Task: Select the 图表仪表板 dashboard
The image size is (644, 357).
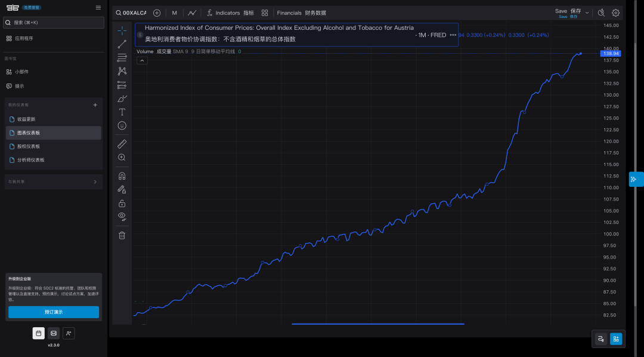Action: point(54,133)
